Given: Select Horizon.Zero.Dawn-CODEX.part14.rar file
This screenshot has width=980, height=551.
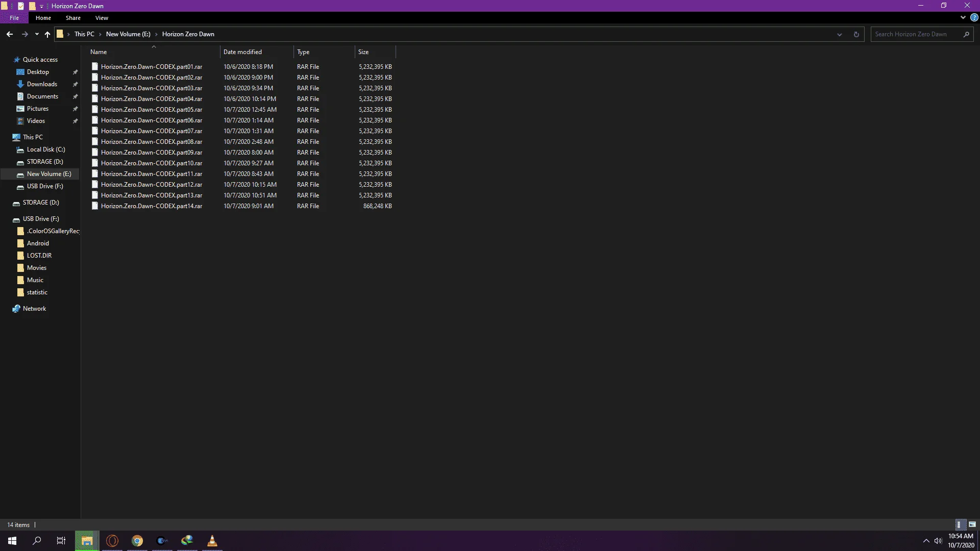Looking at the screenshot, I should coord(152,206).
